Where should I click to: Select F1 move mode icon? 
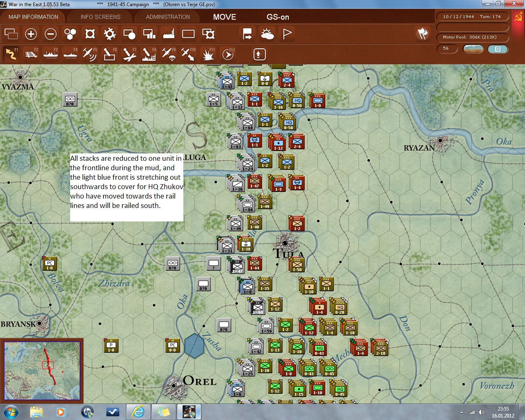pos(11,54)
